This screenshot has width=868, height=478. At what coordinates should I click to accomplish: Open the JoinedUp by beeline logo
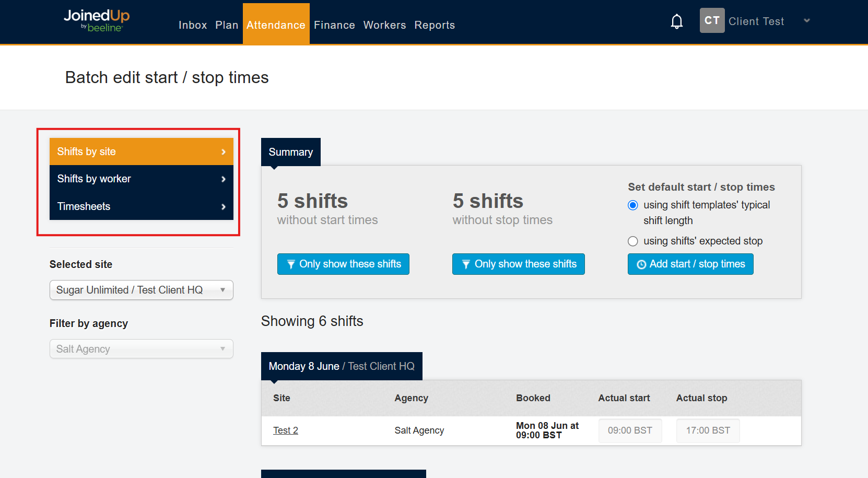(x=97, y=21)
